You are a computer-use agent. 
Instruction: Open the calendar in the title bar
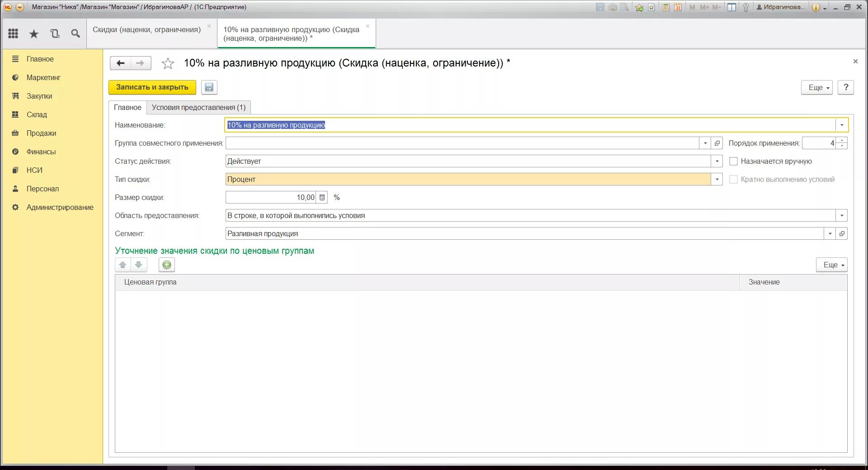(x=678, y=7)
